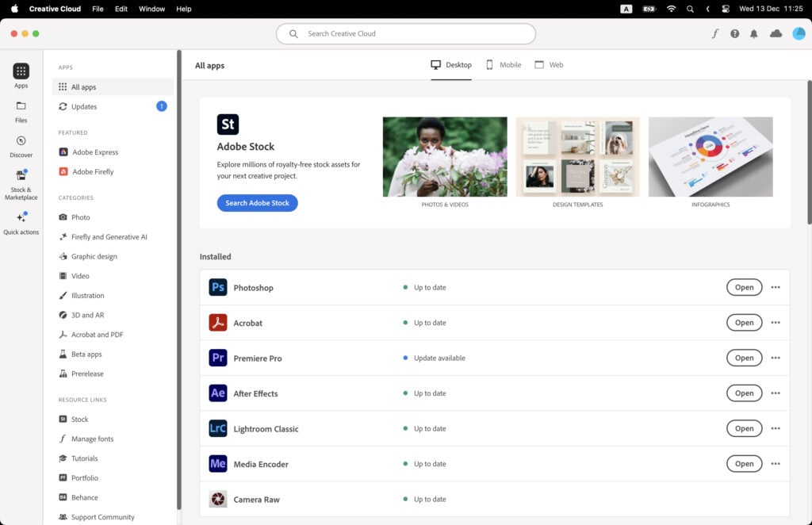This screenshot has width=812, height=525.
Task: Click the cloud storage icon
Action: point(776,33)
